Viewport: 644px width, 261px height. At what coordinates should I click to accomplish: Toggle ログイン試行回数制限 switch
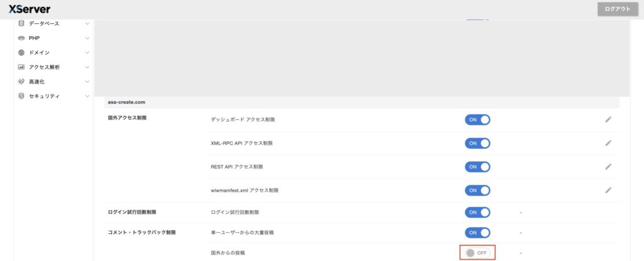pyautogui.click(x=477, y=212)
